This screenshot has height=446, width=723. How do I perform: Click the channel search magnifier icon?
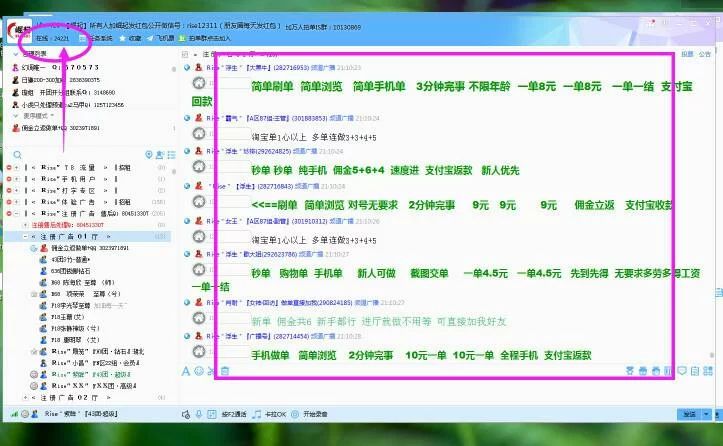click(x=17, y=154)
